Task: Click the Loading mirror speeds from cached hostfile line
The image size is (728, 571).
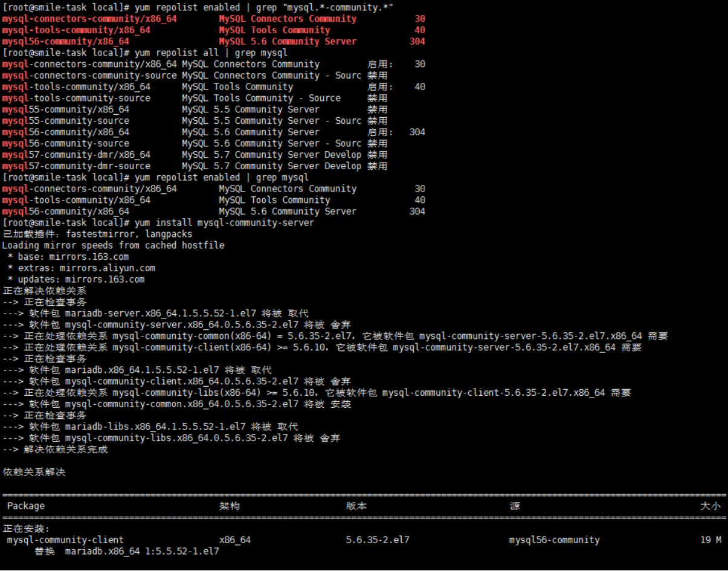Action: tap(113, 245)
